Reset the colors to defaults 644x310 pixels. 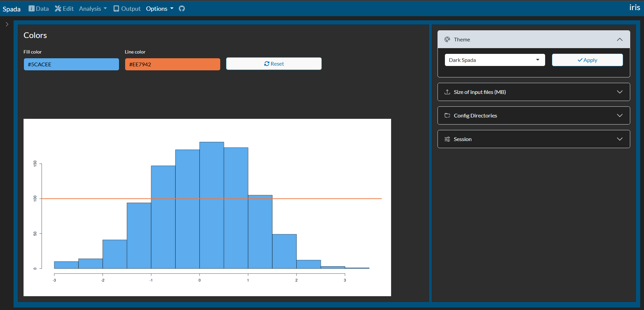(274, 64)
